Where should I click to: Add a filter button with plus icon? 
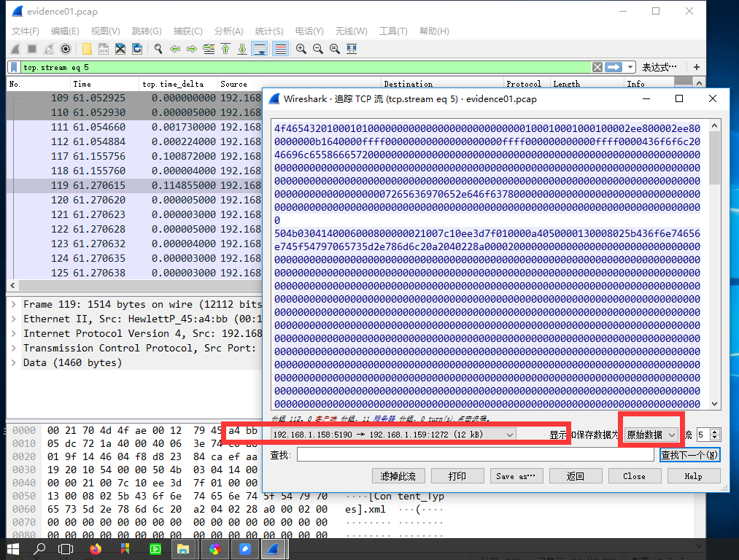[696, 67]
